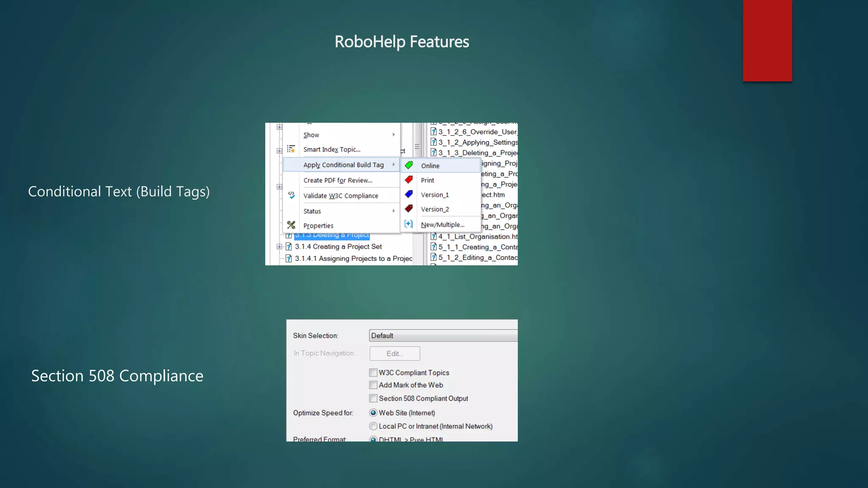
Task: Click the Properties tools icon
Action: point(291,225)
